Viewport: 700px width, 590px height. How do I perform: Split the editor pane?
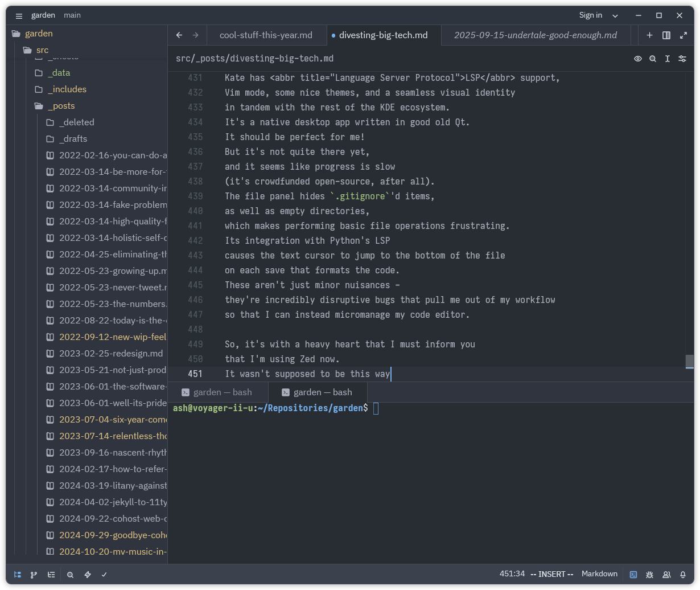(x=666, y=35)
